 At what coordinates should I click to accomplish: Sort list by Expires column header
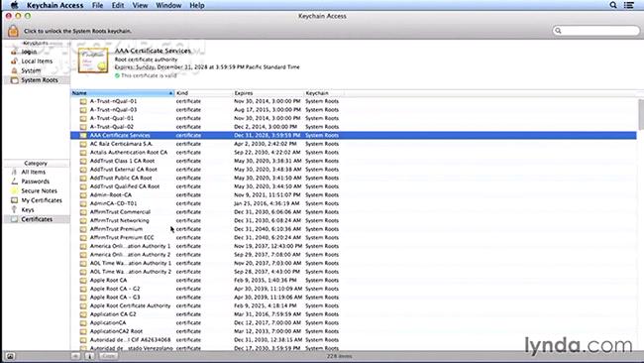coord(268,93)
